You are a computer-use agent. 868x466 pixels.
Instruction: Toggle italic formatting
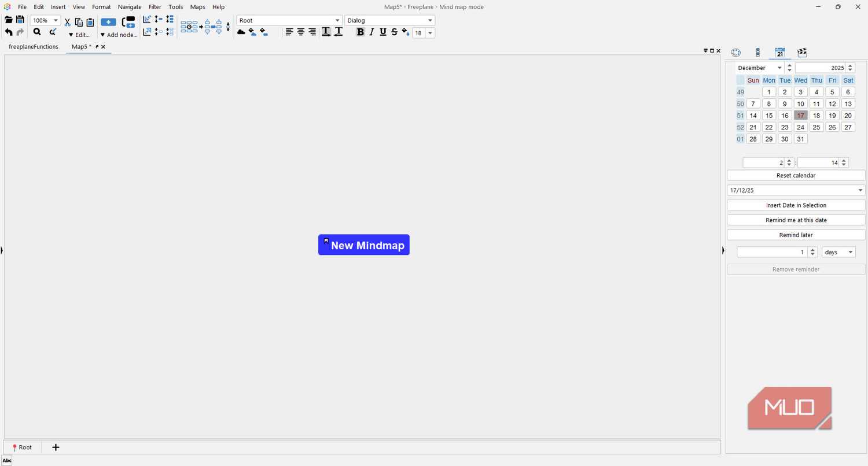(372, 32)
